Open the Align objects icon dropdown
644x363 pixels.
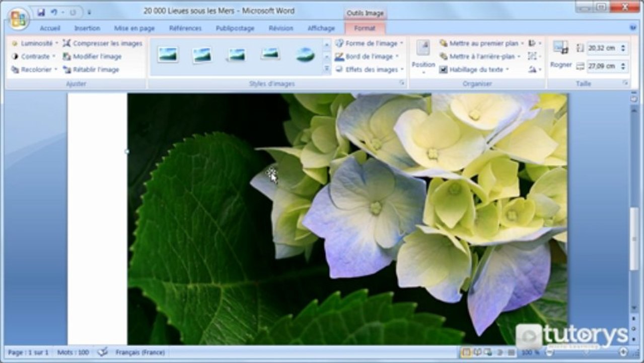[x=535, y=43]
